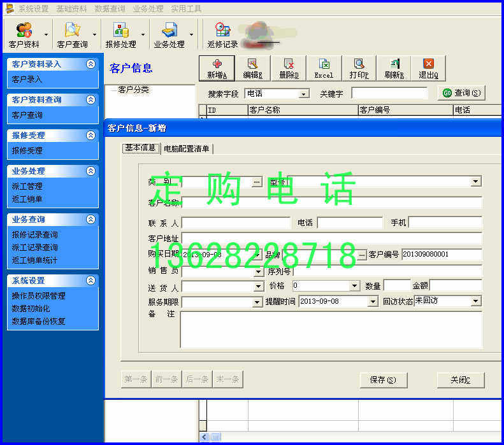
Task: Click the 保存(S) save button
Action: click(383, 380)
